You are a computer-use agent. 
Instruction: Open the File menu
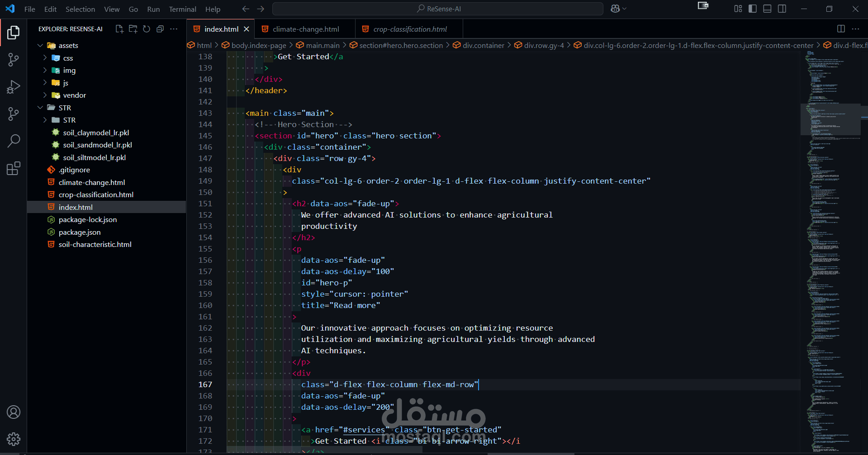[x=30, y=9]
